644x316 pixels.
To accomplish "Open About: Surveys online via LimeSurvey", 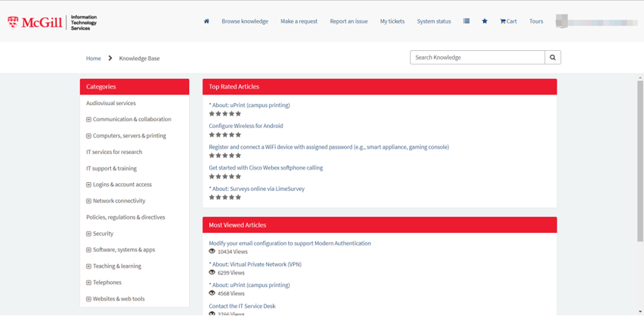I will [257, 189].
